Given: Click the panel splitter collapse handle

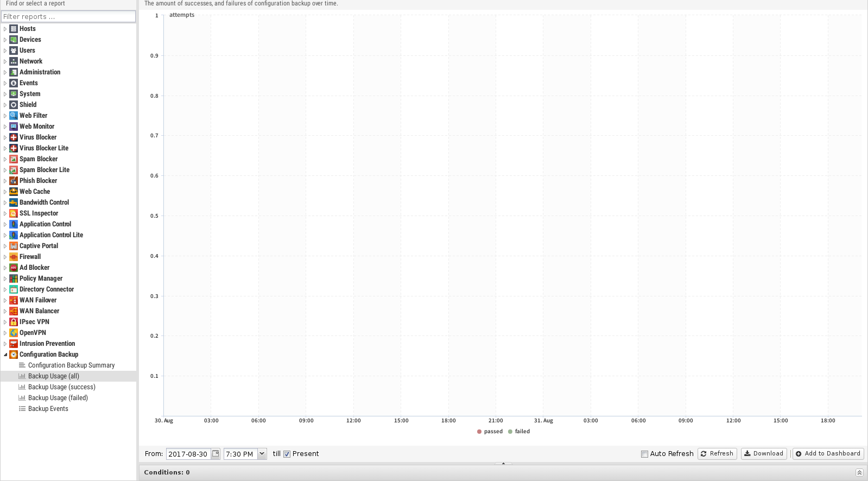Looking at the screenshot, I should 503,464.
